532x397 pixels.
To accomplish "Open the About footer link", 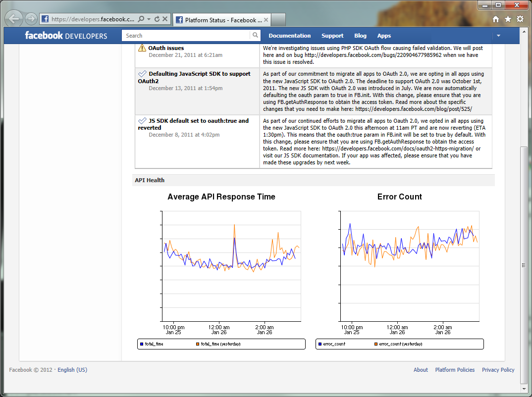I will pos(421,370).
